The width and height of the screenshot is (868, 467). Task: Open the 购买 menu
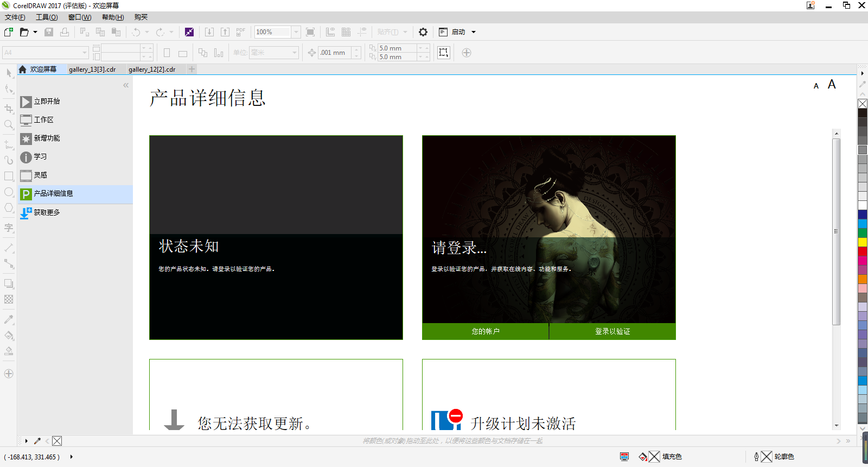tap(141, 17)
